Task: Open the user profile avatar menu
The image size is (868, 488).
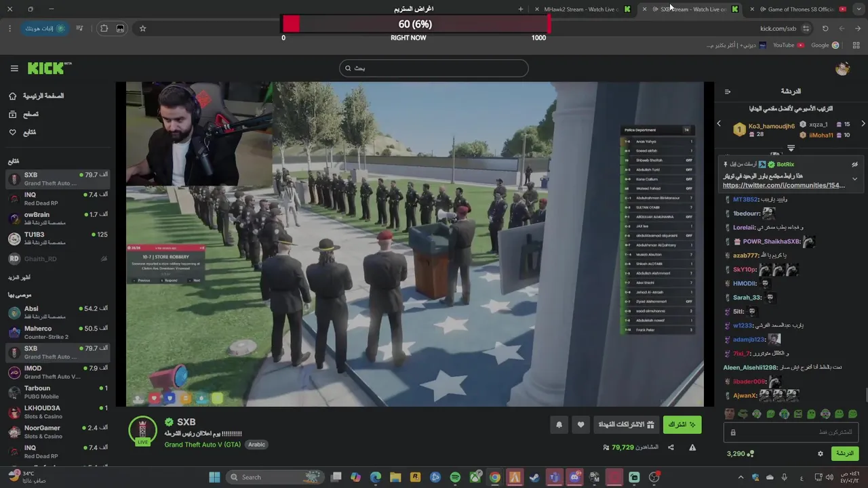Action: (x=842, y=68)
